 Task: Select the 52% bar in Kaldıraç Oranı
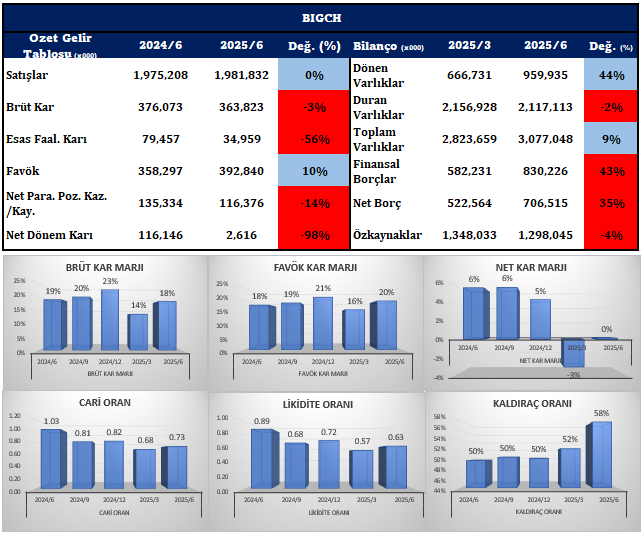coord(570,468)
